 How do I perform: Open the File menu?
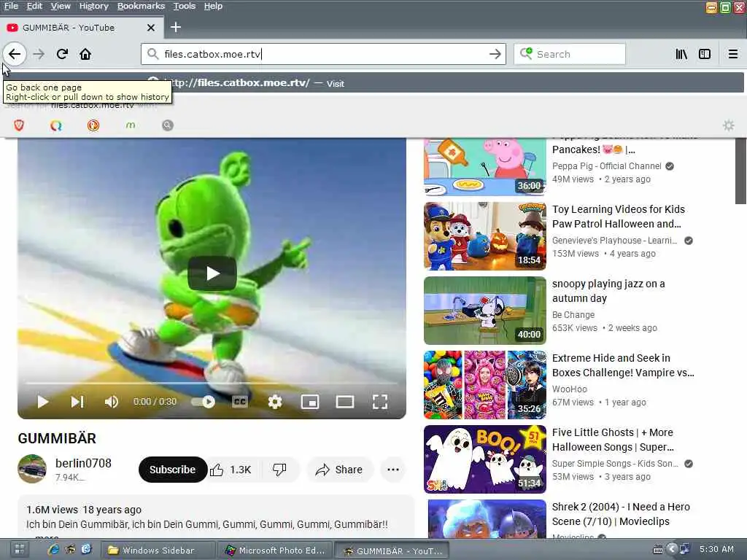[x=11, y=6]
